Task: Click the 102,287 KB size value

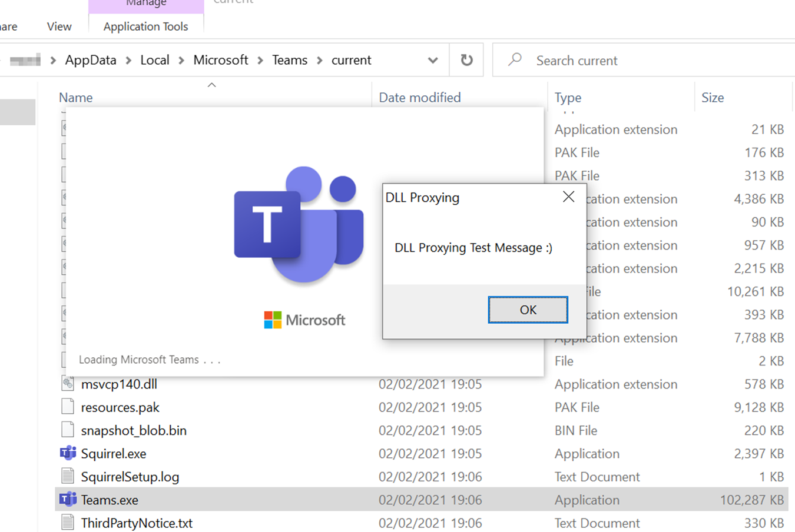Action: [751, 500]
